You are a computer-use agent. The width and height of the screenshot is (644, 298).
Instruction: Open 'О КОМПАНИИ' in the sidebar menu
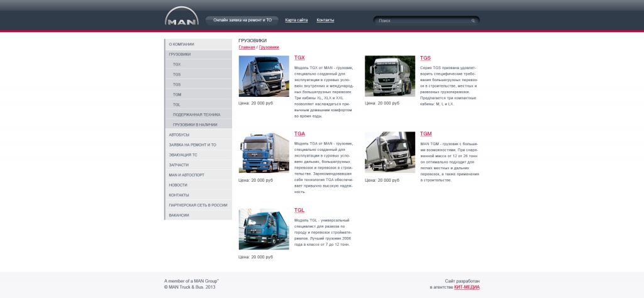click(198, 45)
